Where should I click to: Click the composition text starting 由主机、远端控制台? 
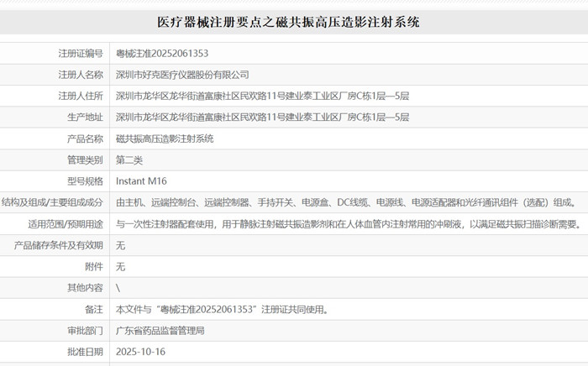[x=346, y=202]
